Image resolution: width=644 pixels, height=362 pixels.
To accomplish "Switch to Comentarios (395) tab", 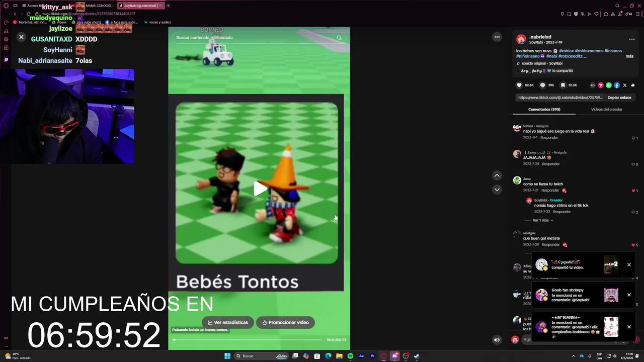I will 544,109.
